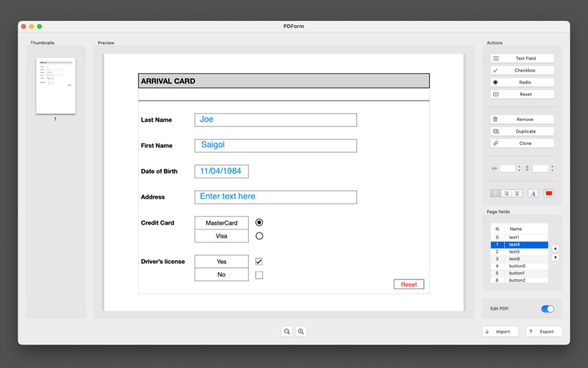This screenshot has width=588, height=368.
Task: Open the red text color swatch
Action: pos(548,193)
